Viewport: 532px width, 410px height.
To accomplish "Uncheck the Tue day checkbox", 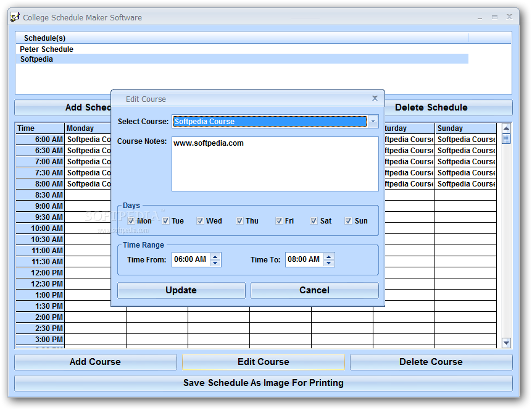I will pos(165,221).
